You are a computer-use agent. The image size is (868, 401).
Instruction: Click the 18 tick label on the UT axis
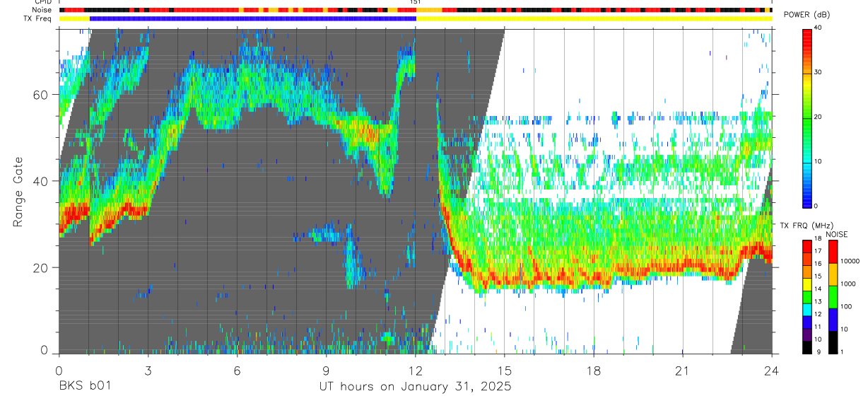pyautogui.click(x=593, y=370)
